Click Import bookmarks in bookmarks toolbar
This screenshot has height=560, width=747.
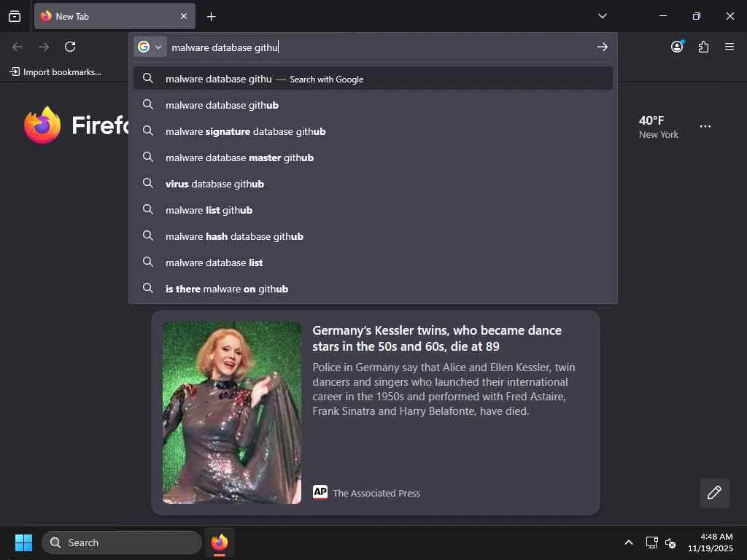click(55, 72)
